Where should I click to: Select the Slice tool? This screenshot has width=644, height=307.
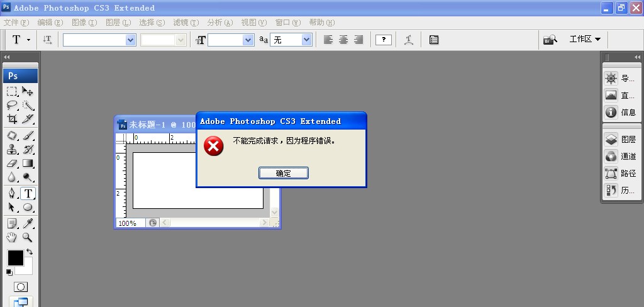(28, 119)
